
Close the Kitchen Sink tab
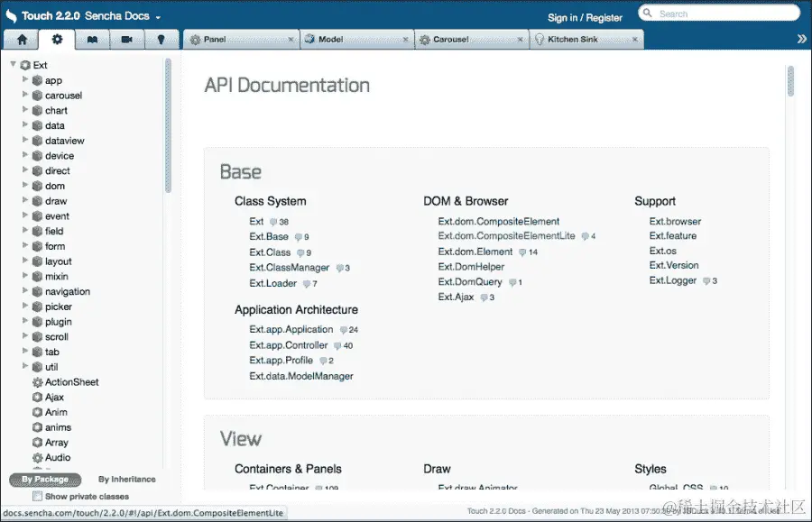pos(635,40)
